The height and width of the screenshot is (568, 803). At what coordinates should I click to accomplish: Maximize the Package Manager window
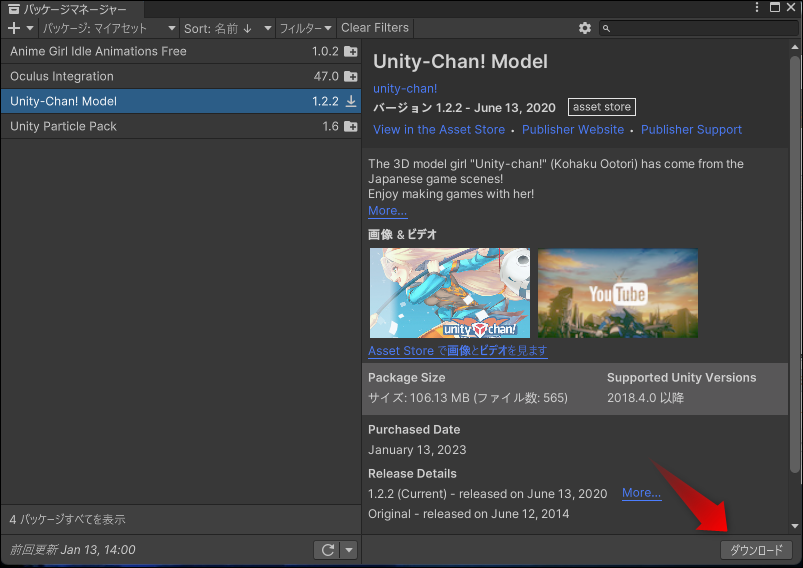[775, 7]
